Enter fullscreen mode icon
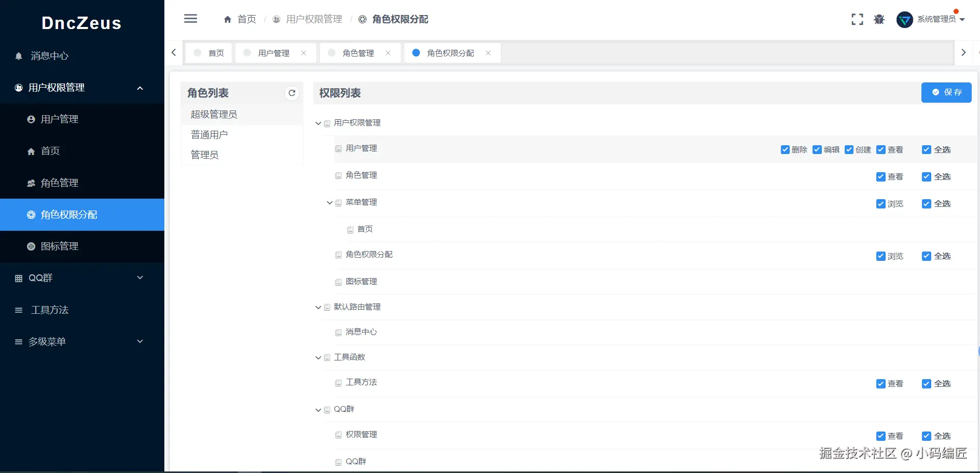Screen dimensions: 980x473 (857, 20)
